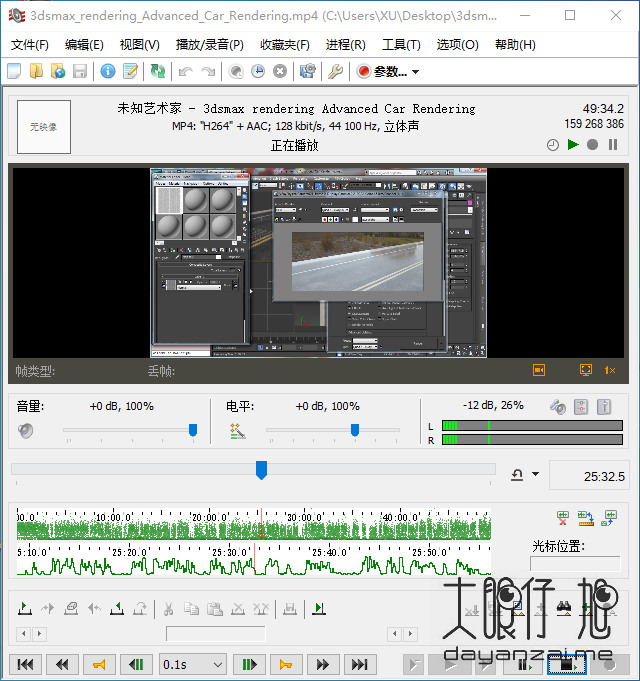
Task: Switch video to full screen monitor icon
Action: click(586, 370)
